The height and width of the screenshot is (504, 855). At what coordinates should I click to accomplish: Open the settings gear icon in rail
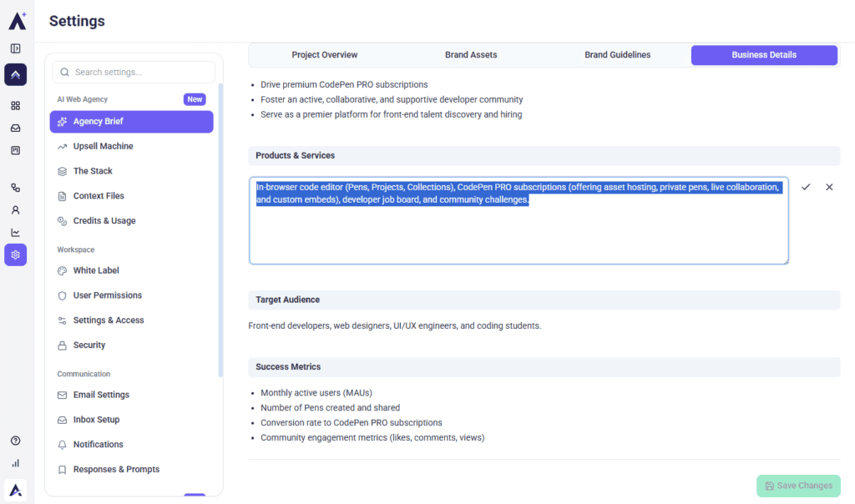15,255
